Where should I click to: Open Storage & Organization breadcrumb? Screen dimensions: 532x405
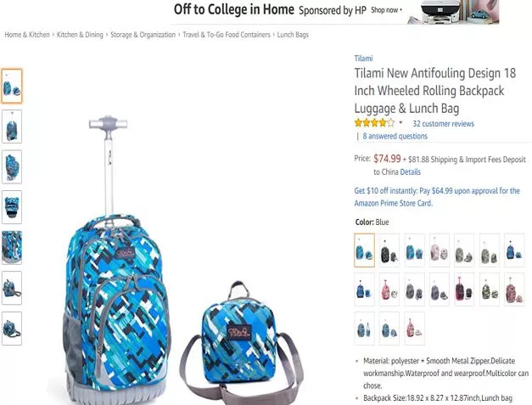[143, 35]
